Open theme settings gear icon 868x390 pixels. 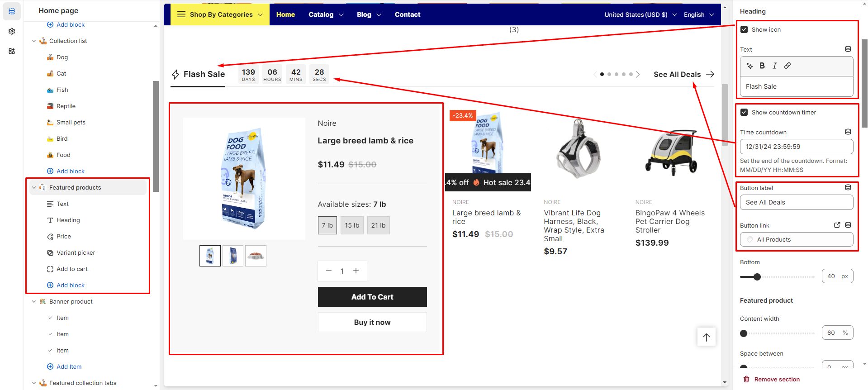pyautogui.click(x=12, y=31)
